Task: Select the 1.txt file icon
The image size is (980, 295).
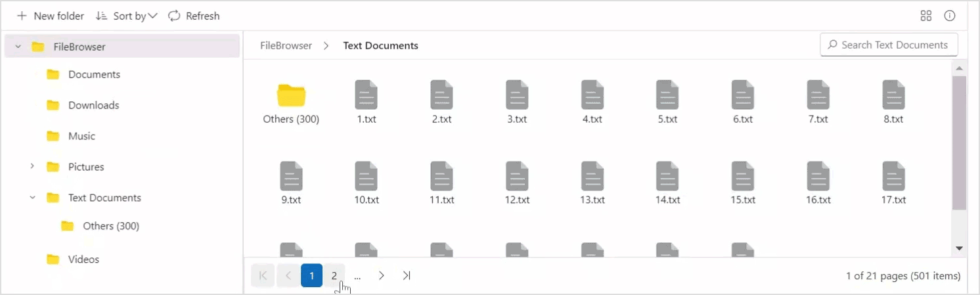Action: click(367, 95)
